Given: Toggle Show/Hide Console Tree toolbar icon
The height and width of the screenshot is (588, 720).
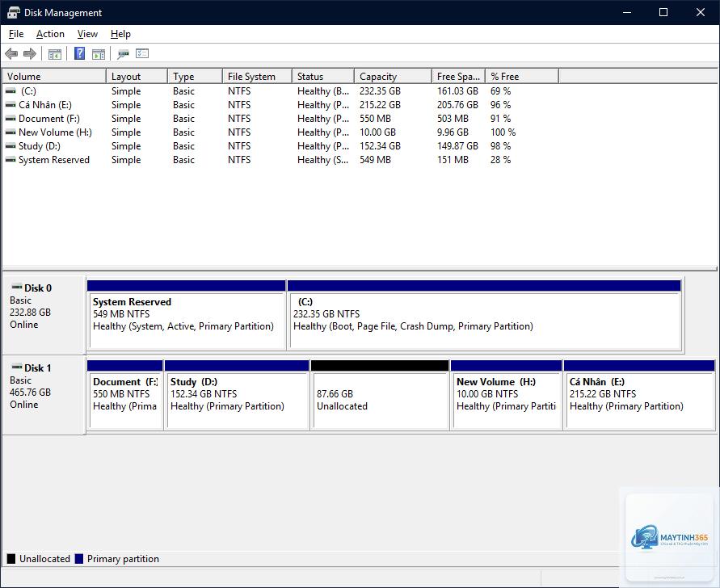Looking at the screenshot, I should pos(55,54).
